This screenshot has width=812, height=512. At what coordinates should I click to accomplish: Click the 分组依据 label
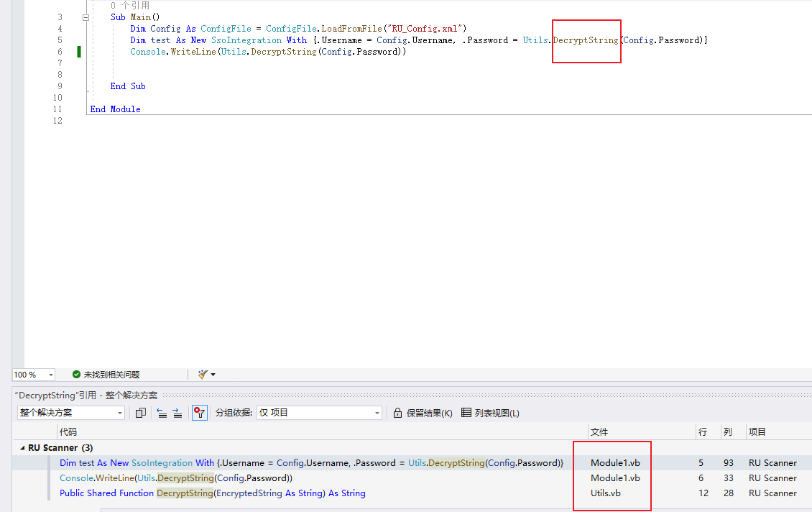click(234, 413)
